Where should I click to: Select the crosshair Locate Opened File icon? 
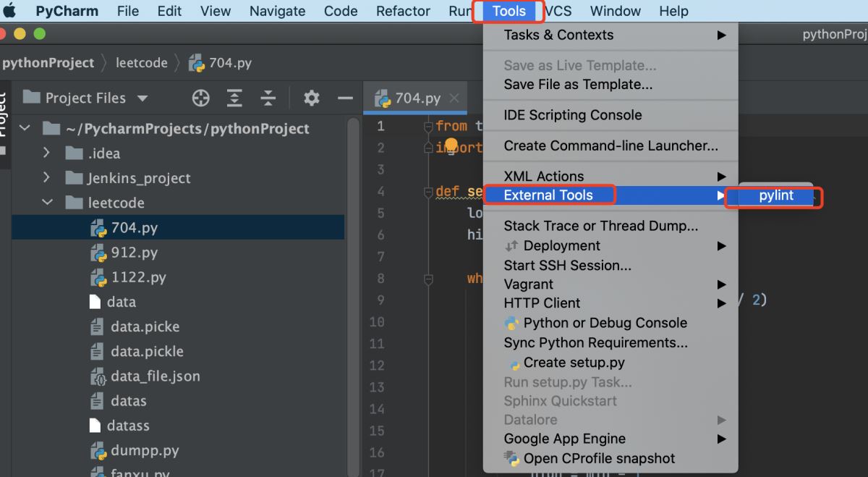pos(200,97)
